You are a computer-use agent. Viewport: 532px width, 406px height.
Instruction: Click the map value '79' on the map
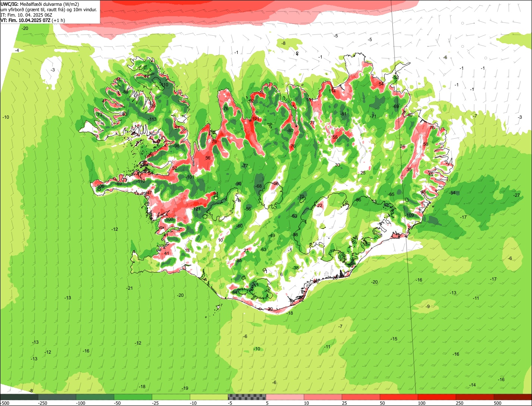point(214,142)
